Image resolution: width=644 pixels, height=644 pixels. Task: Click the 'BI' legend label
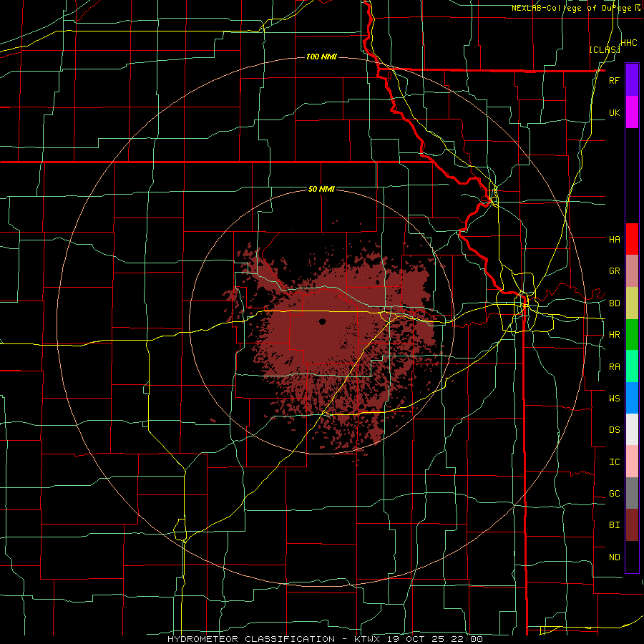[614, 525]
